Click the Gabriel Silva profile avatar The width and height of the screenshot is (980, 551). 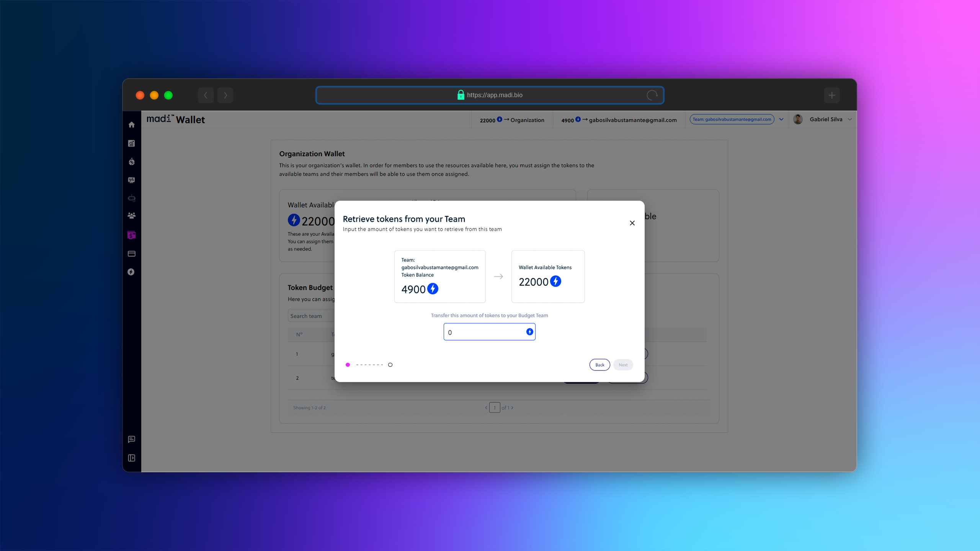(x=798, y=119)
